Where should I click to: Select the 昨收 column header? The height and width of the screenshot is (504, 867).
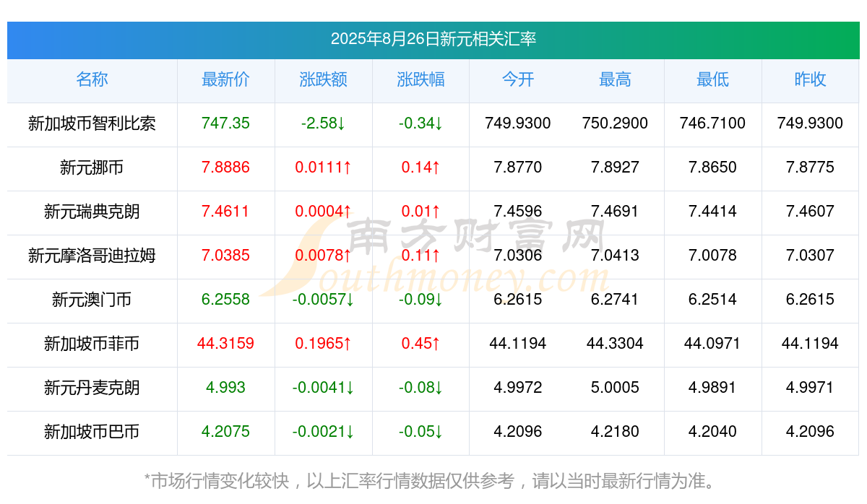tap(810, 79)
